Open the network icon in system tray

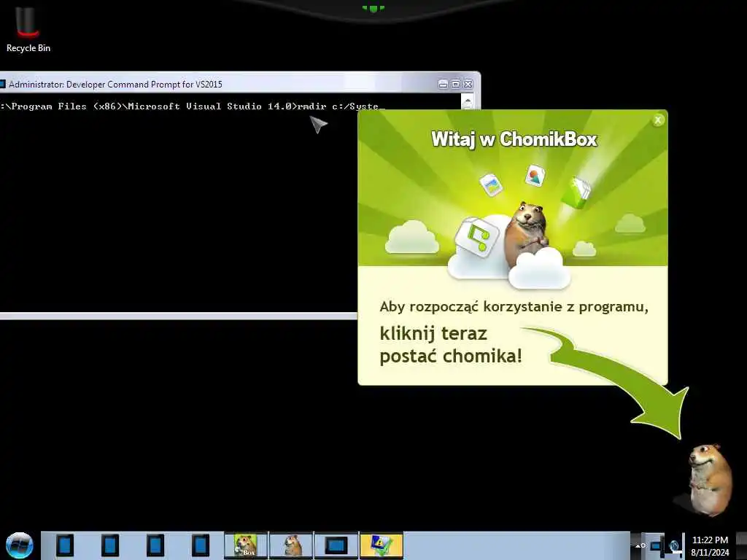(x=657, y=545)
